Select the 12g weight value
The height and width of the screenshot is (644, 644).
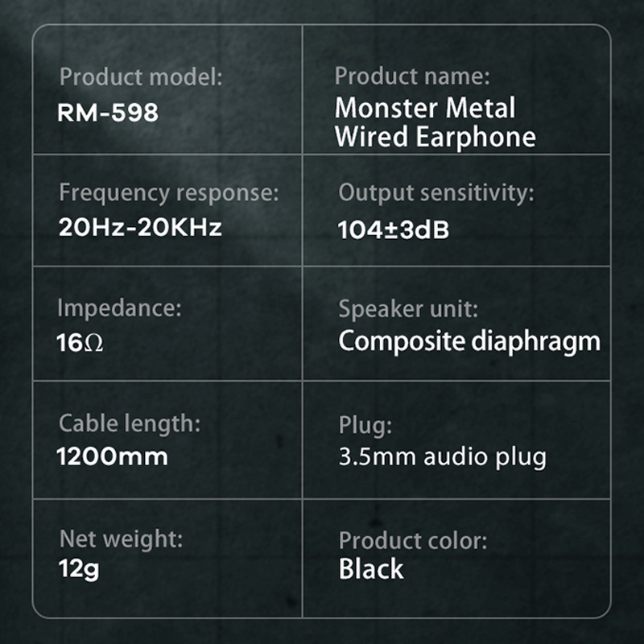(79, 570)
